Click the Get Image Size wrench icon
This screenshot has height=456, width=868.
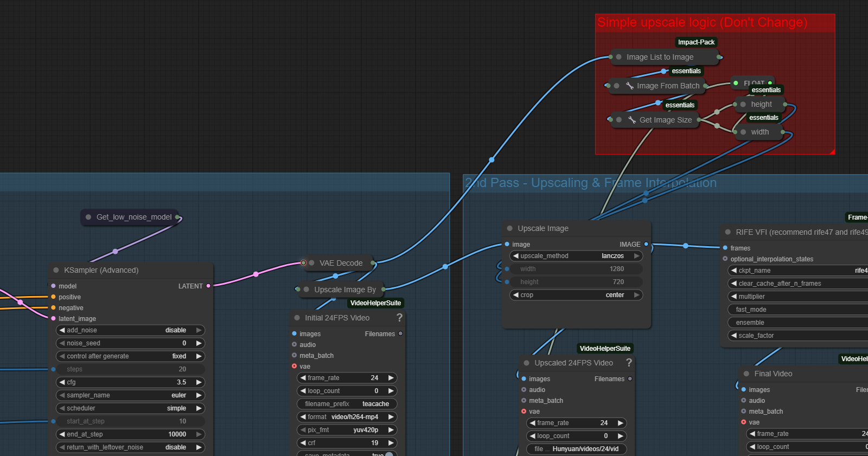[x=632, y=120]
